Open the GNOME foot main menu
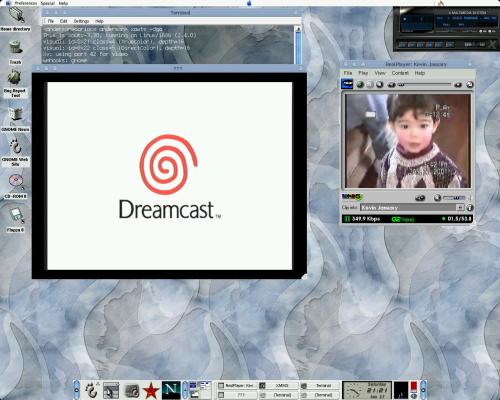Screen dimensions: 500x400 coord(92,390)
